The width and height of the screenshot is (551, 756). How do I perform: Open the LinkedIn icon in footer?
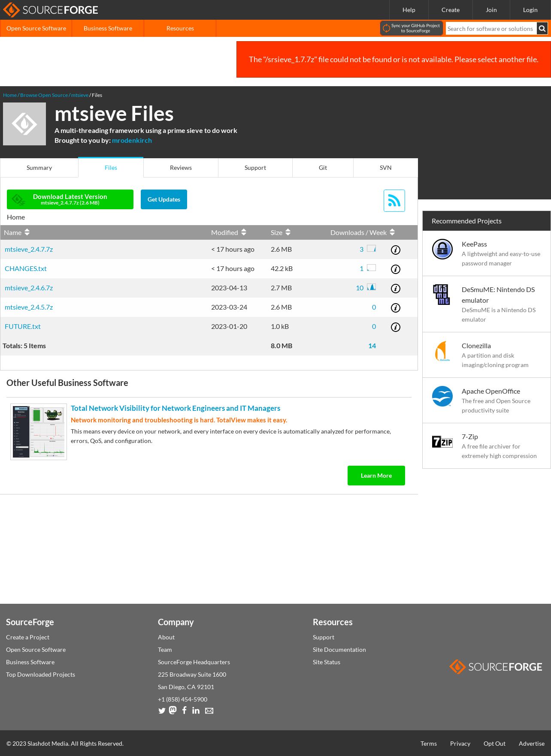point(196,711)
